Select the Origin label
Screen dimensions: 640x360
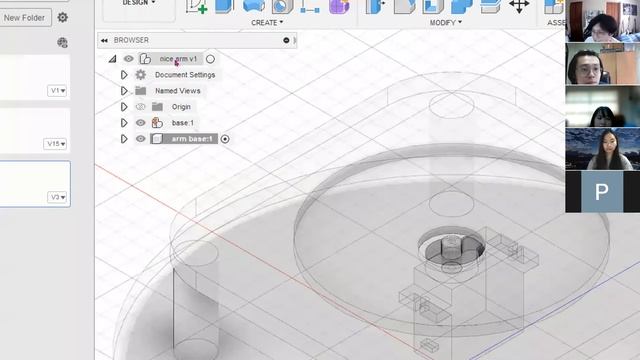(181, 107)
